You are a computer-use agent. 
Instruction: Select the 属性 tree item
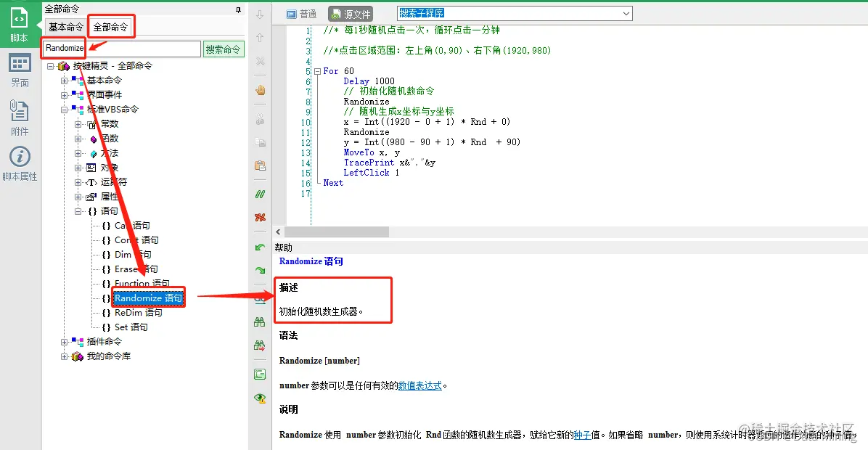[109, 197]
